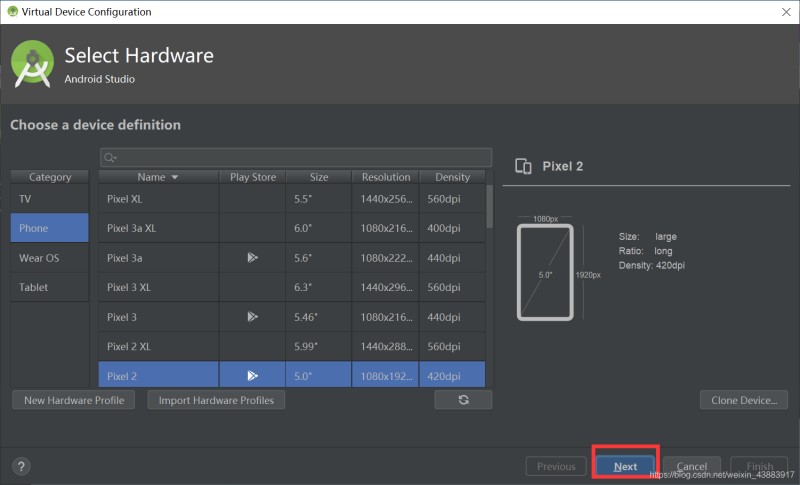This screenshot has width=800, height=485.
Task: Cancel the virtual device configuration
Action: 691,466
